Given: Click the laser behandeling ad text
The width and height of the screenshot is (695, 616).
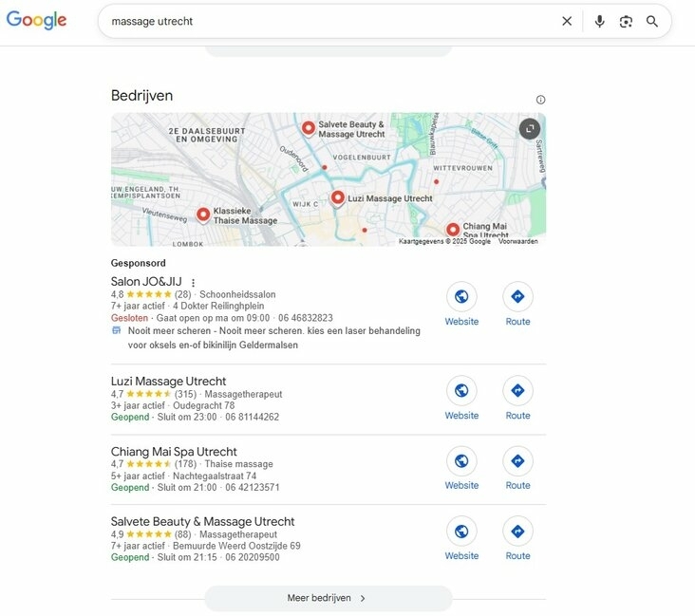Looking at the screenshot, I should tap(274, 338).
